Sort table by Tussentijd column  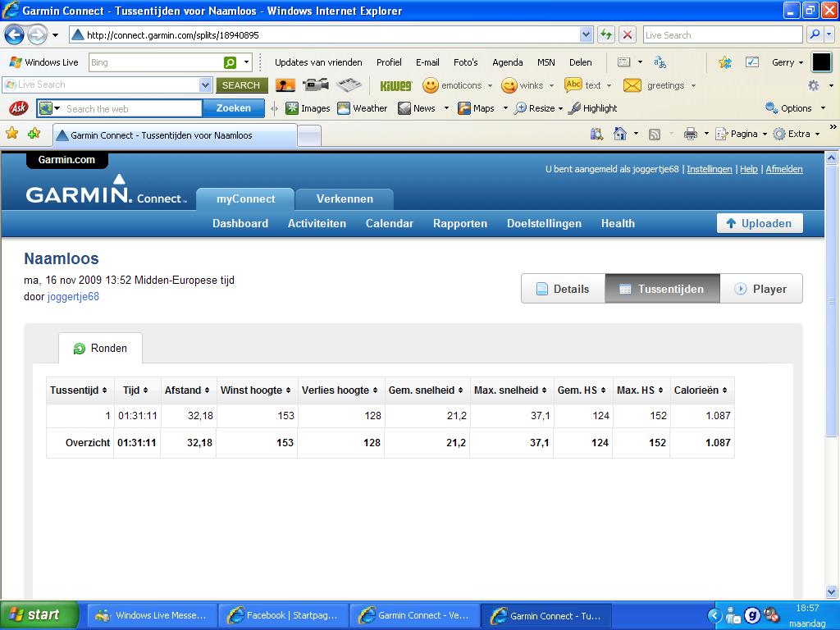coord(79,390)
